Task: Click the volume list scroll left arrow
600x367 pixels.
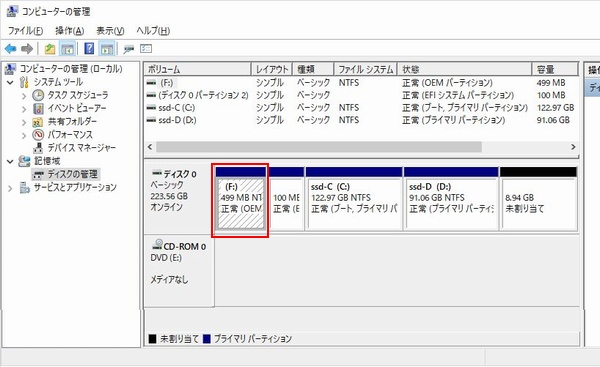Action: [x=150, y=147]
